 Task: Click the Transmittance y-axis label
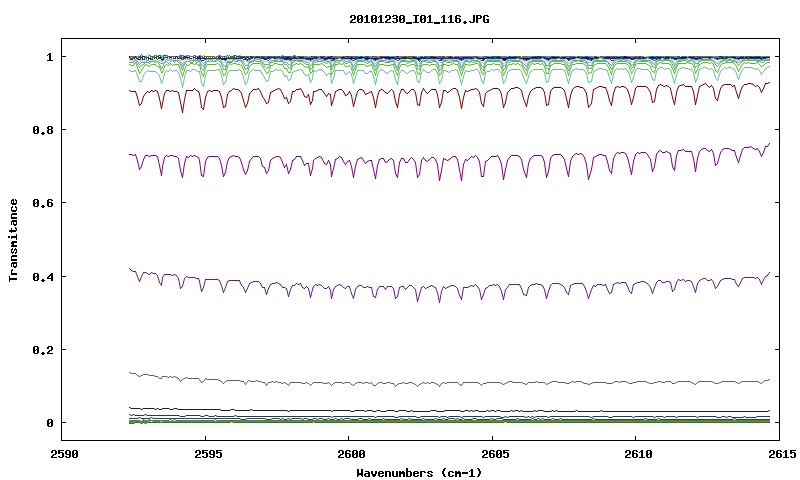14,240
